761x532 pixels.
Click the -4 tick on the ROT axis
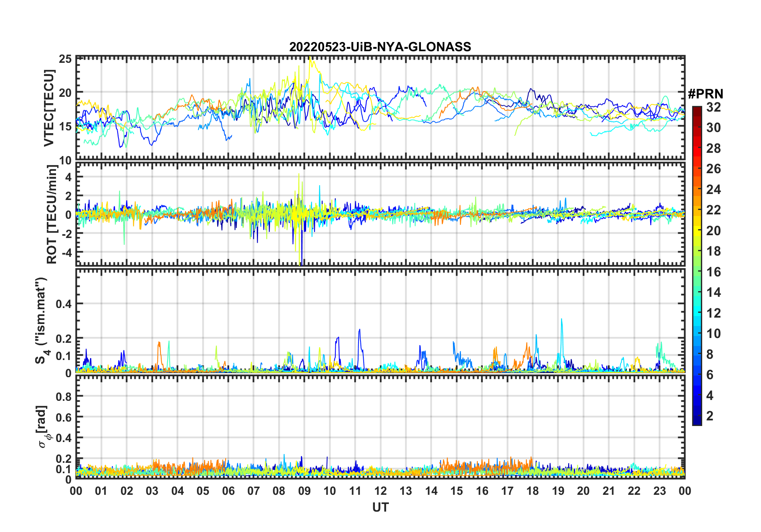coord(66,253)
